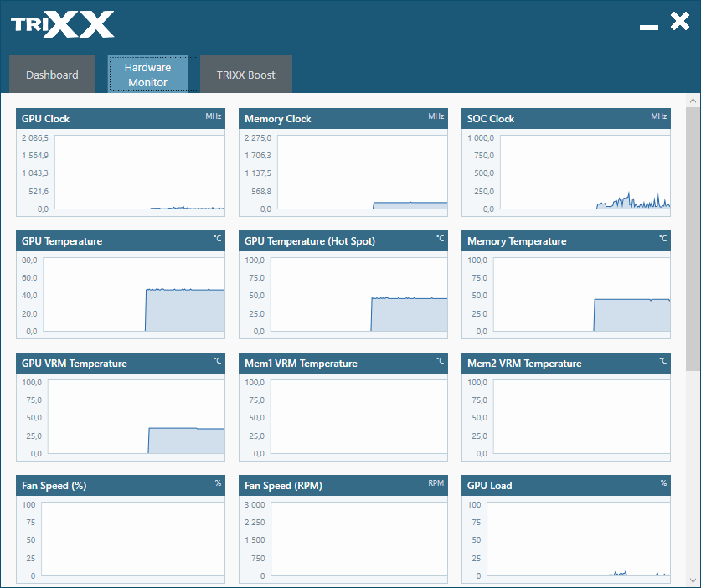The width and height of the screenshot is (701, 588).
Task: Click the GPU Temperature panel title
Action: tap(62, 241)
